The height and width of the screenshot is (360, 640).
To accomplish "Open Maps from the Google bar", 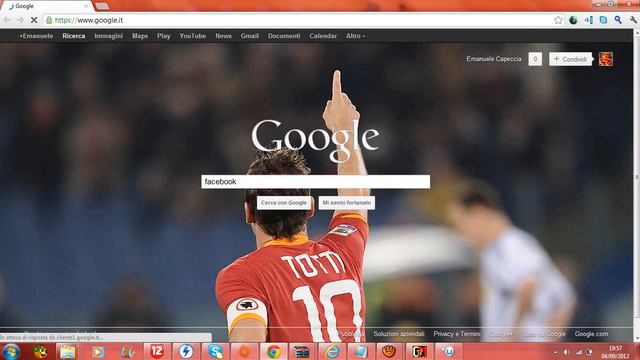I will coord(140,36).
